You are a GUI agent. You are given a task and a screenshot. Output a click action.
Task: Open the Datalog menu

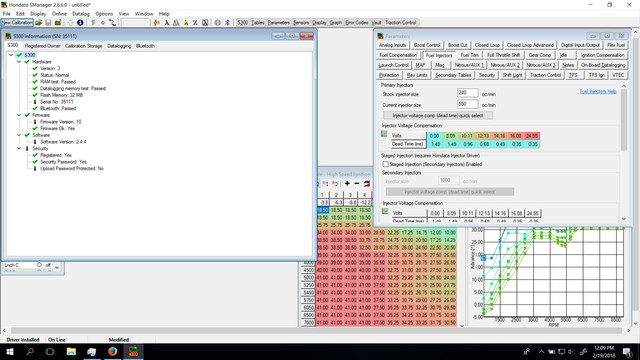tap(81, 13)
